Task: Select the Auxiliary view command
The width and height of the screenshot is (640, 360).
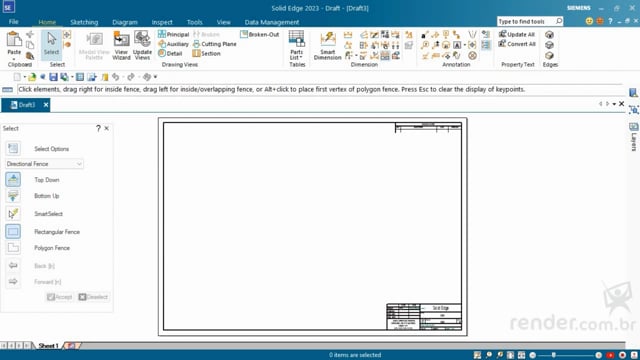Action: click(x=173, y=44)
